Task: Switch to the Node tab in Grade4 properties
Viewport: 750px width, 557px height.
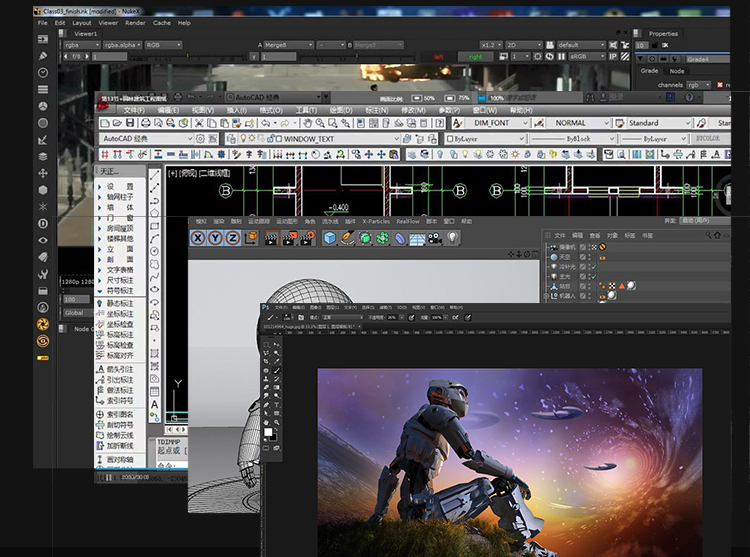Action: coord(676,71)
